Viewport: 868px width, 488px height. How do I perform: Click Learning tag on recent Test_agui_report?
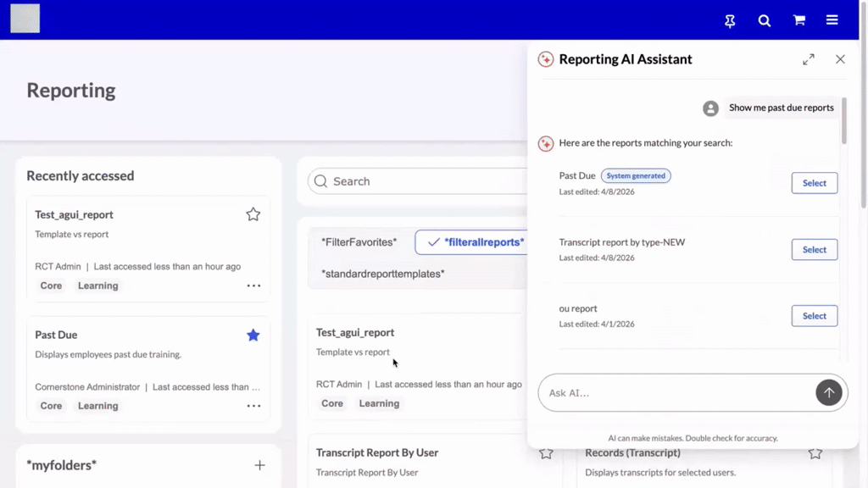coord(98,286)
